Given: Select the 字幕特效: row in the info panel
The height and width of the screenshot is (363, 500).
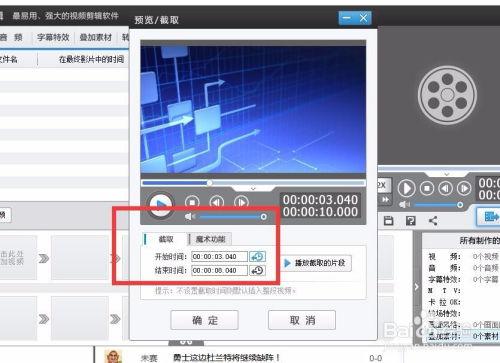Looking at the screenshot, I should click(463, 279).
